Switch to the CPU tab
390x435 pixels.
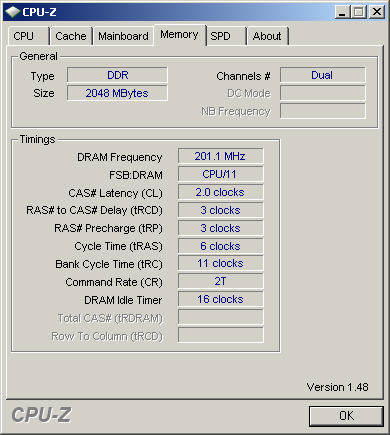29,36
